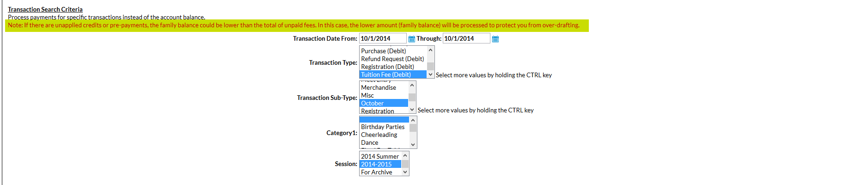
Task: Click the Transaction Type scrollbar thumb
Action: tap(430, 66)
